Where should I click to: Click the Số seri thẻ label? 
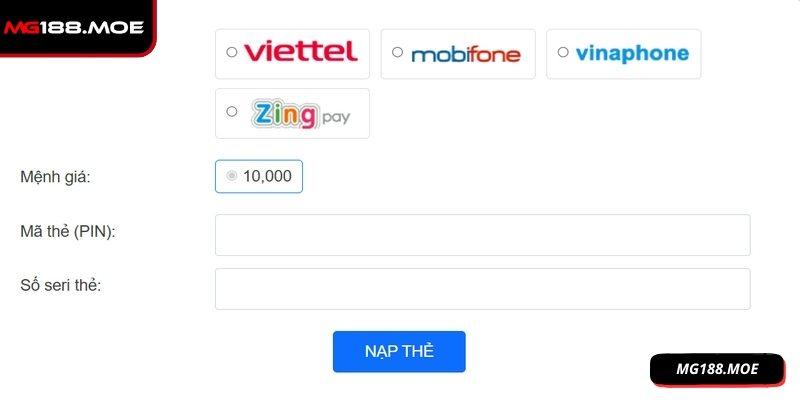(x=62, y=285)
